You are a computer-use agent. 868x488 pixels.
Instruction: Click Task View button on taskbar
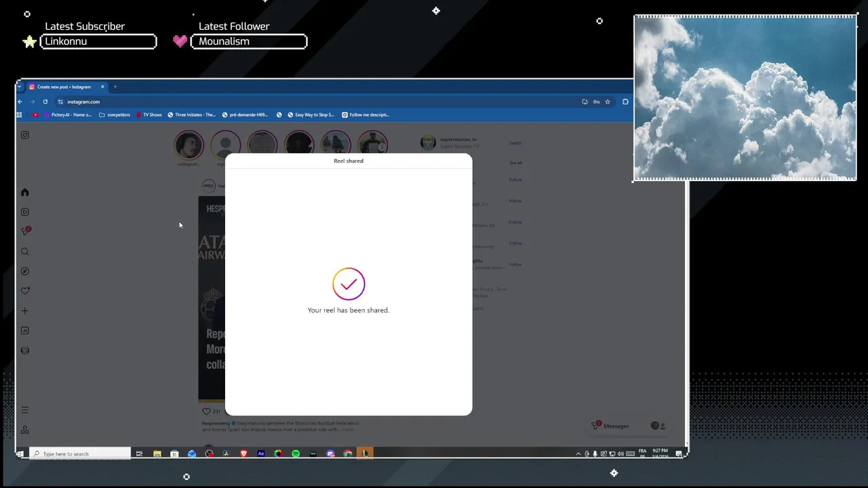139,453
